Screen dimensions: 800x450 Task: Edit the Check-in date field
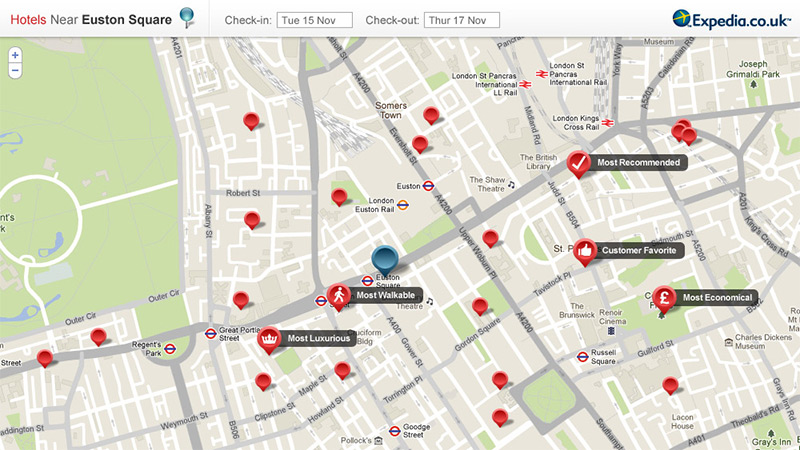[315, 20]
